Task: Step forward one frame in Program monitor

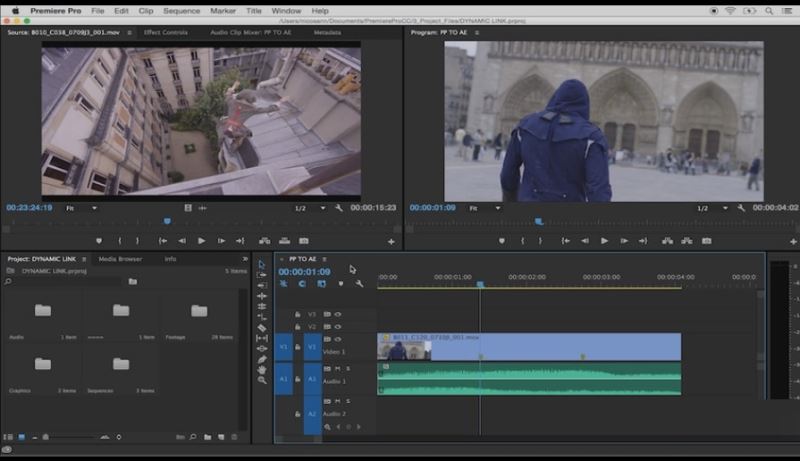Action: (x=624, y=241)
